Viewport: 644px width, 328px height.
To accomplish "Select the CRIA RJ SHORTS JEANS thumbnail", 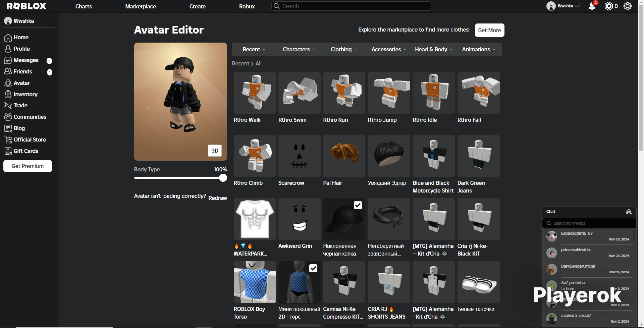I will 389,282.
